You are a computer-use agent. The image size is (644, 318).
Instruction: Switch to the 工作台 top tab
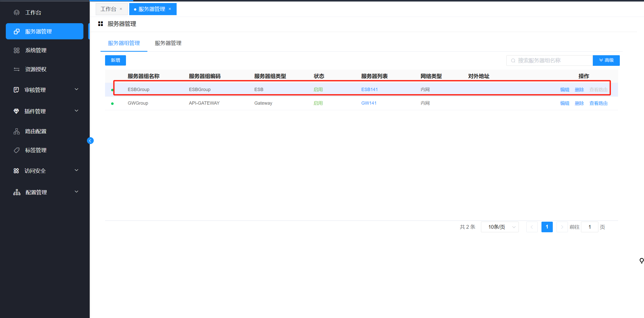coord(108,9)
